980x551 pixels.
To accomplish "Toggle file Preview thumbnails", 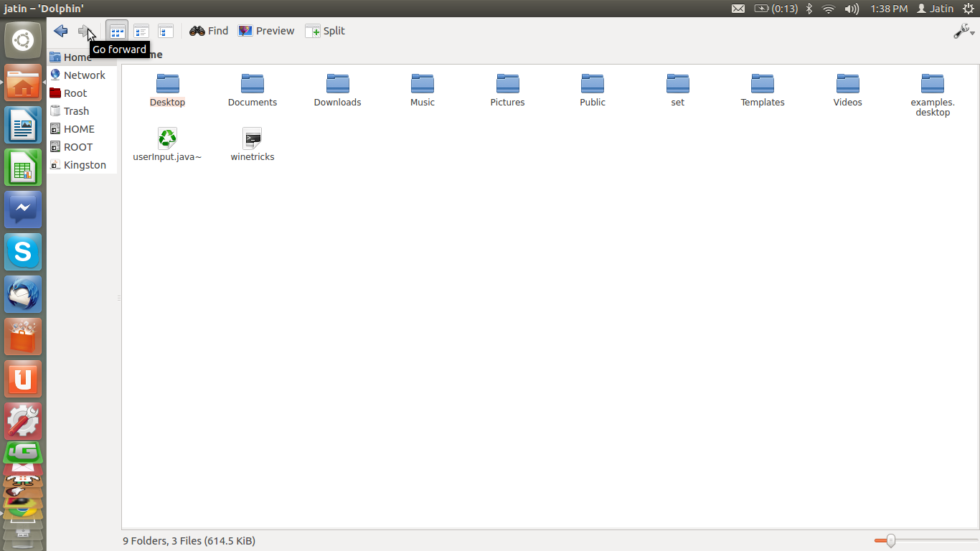I will (x=265, y=31).
